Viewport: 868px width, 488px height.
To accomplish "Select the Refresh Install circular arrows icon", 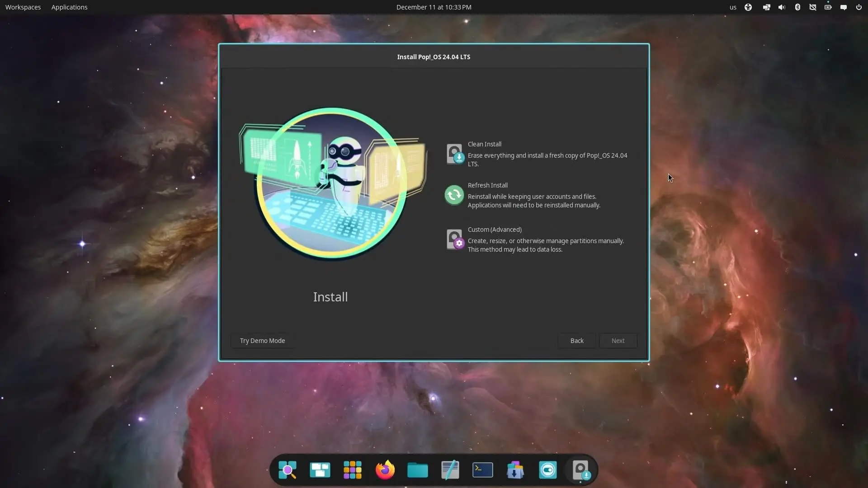I will [x=454, y=195].
